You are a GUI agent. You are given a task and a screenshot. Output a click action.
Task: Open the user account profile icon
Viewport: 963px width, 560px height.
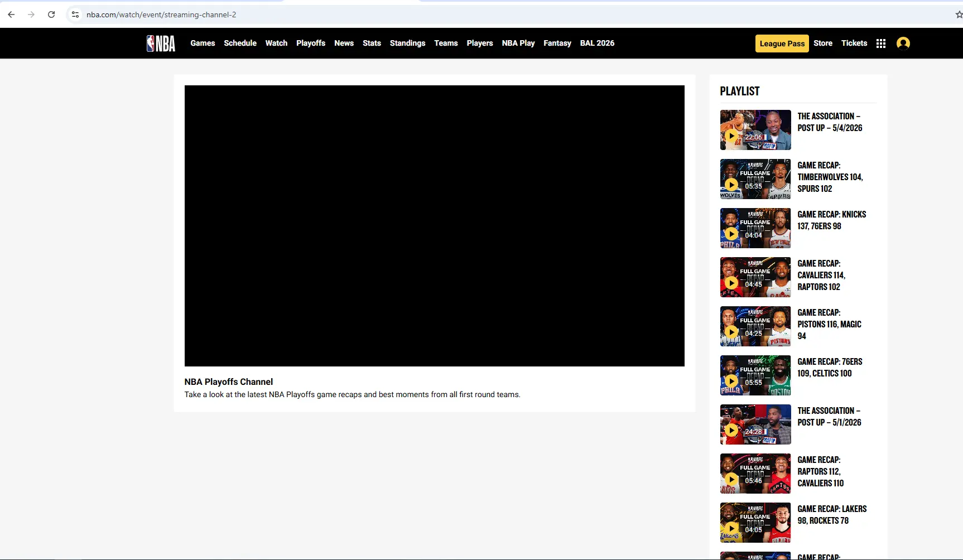903,44
